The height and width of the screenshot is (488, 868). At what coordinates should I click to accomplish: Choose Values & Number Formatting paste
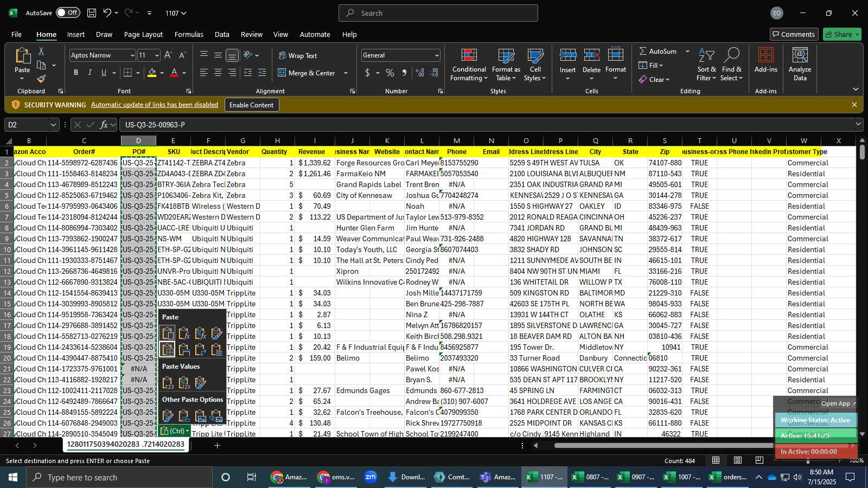tap(184, 383)
